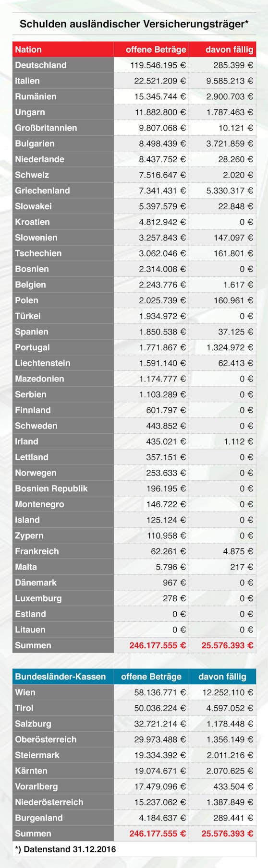Click the red 'davon fällig' header

(230, 49)
